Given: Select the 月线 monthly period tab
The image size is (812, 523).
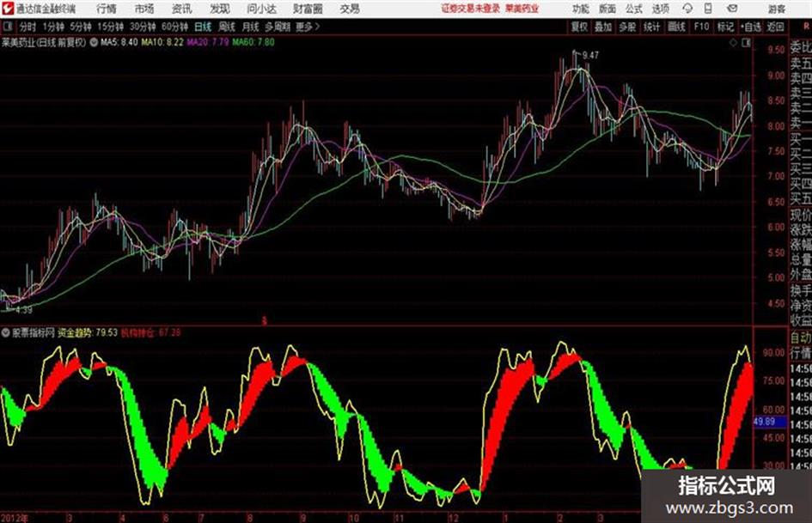Looking at the screenshot, I should (x=250, y=27).
